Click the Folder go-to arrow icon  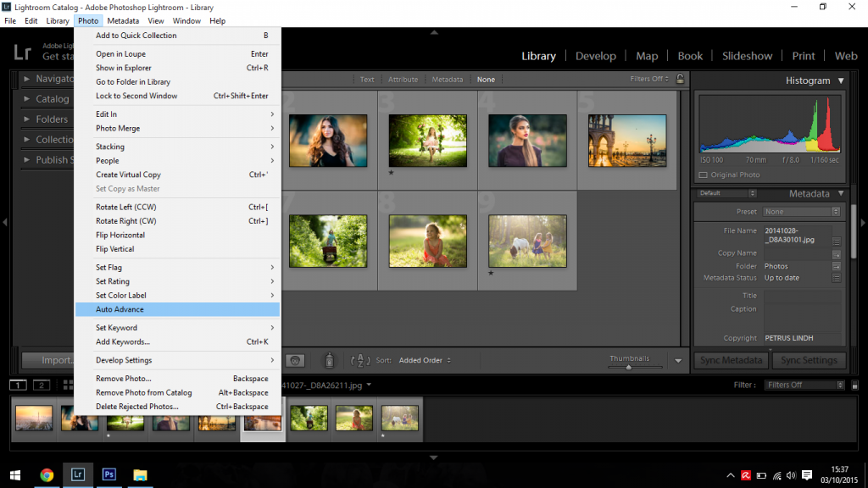pyautogui.click(x=837, y=266)
